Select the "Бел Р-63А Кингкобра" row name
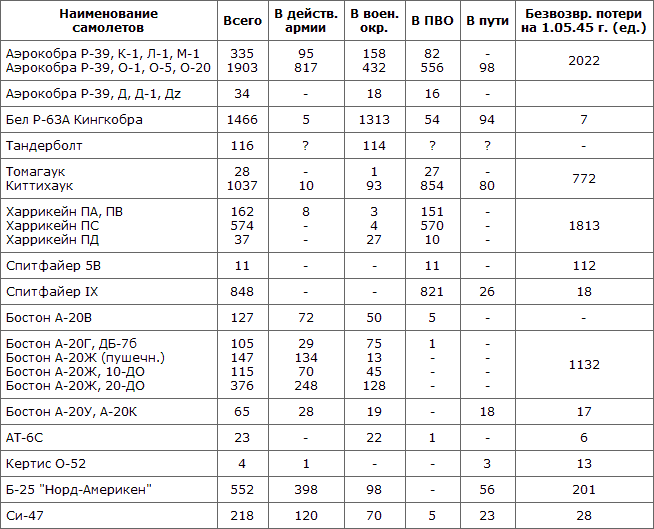Image resolution: width=654 pixels, height=529 pixels. point(74,120)
